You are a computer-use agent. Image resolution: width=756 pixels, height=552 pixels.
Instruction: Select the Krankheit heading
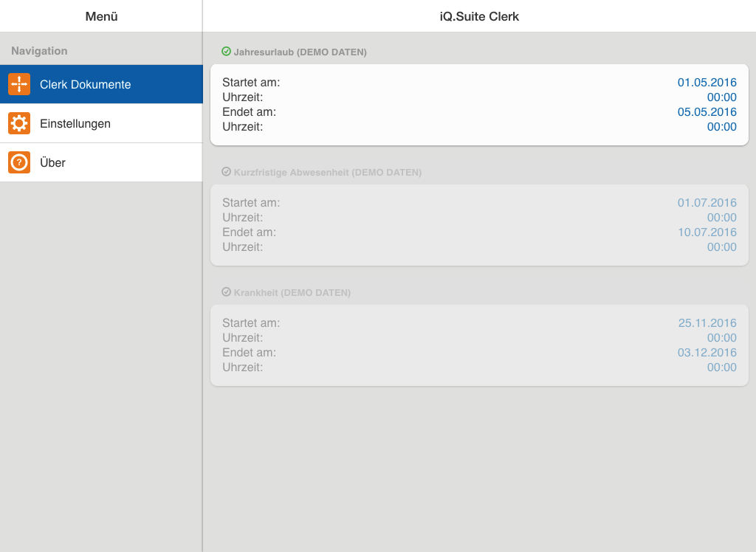coord(292,293)
